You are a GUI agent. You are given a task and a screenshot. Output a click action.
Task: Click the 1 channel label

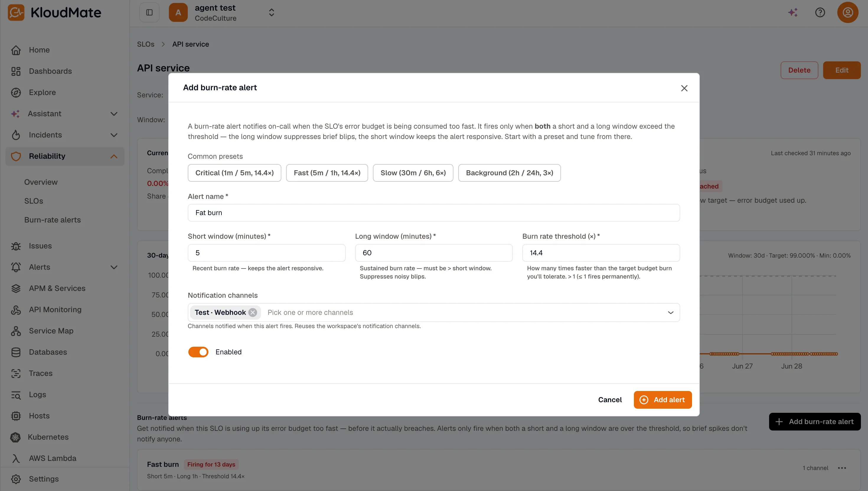click(x=815, y=468)
